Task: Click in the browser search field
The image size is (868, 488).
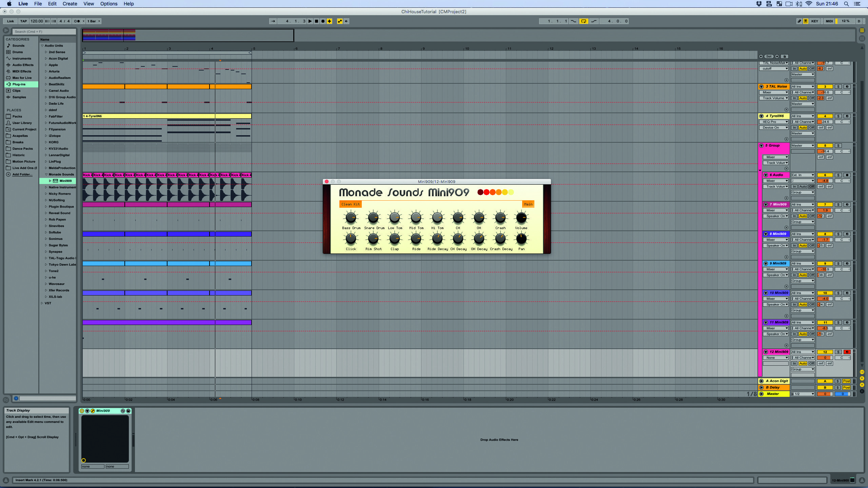Action: (x=44, y=32)
